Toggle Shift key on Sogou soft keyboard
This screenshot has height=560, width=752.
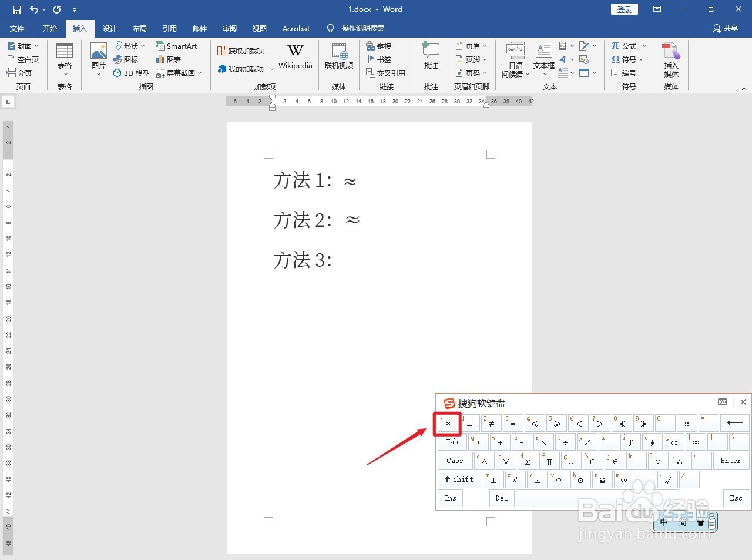pyautogui.click(x=459, y=479)
